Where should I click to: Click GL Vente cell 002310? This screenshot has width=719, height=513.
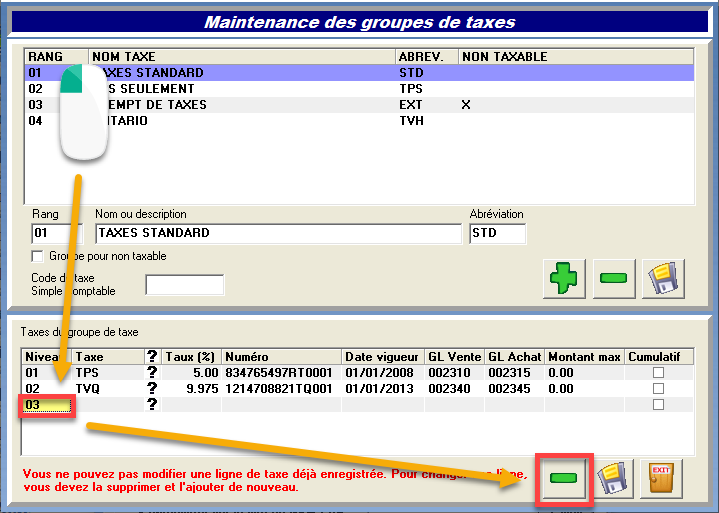pos(454,372)
